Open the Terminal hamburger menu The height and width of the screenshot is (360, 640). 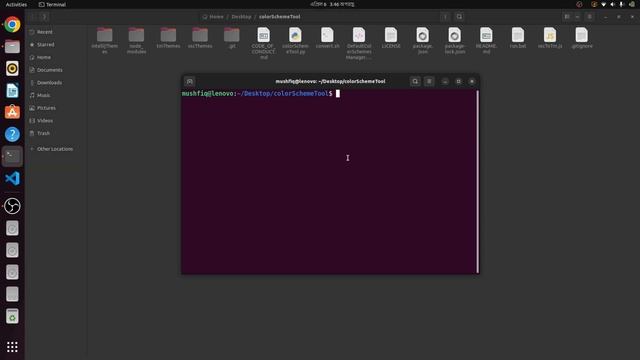click(429, 81)
